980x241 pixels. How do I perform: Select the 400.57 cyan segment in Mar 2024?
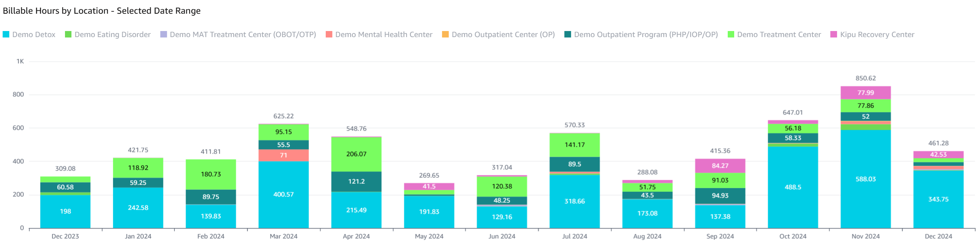click(283, 194)
